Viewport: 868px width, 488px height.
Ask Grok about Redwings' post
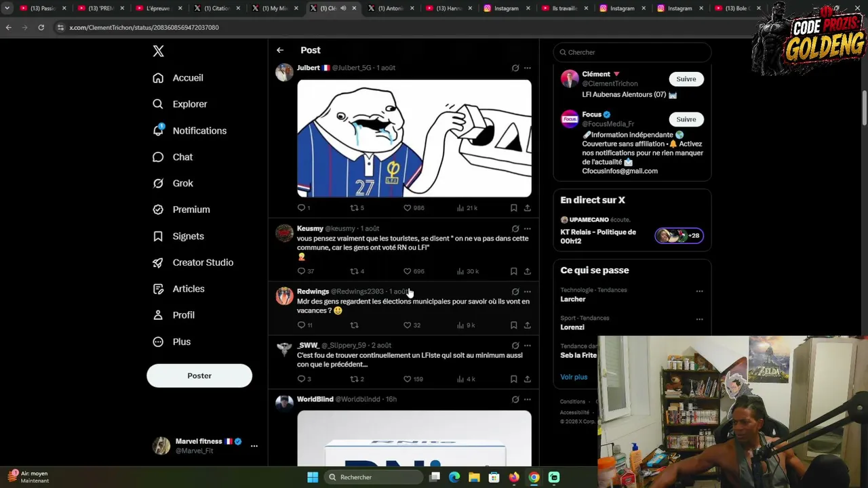coord(515,291)
